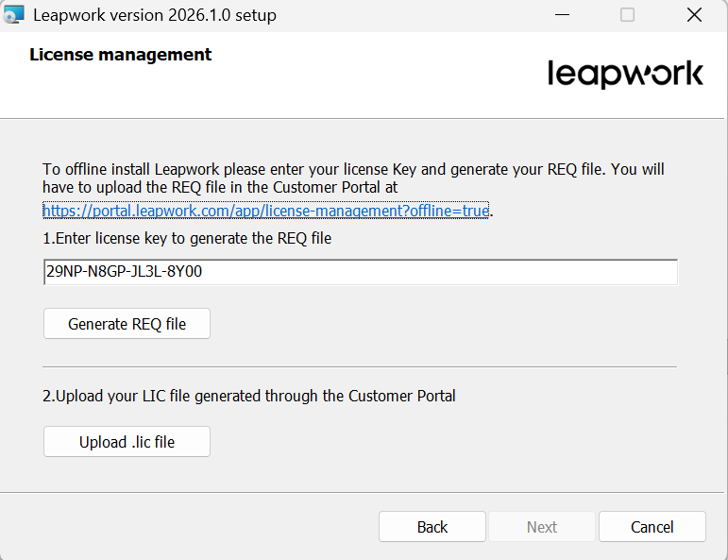This screenshot has width=728, height=560.
Task: Click the Leapwork installer icon in title bar
Action: click(13, 14)
